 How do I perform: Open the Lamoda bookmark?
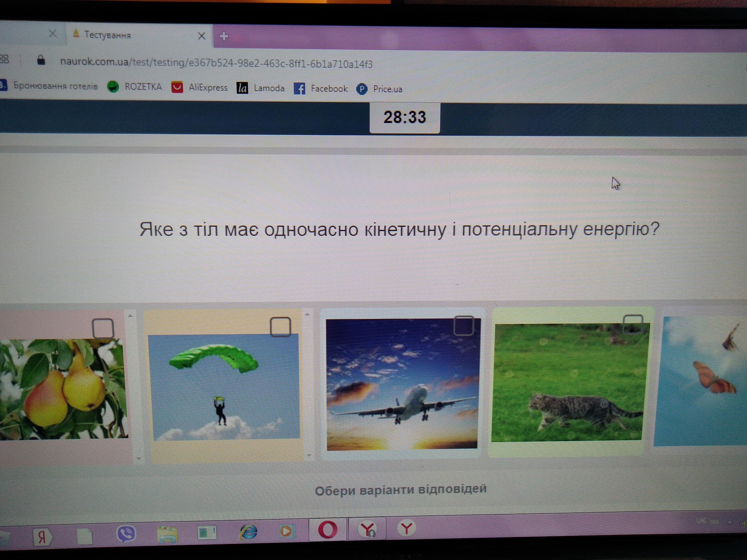(x=260, y=88)
